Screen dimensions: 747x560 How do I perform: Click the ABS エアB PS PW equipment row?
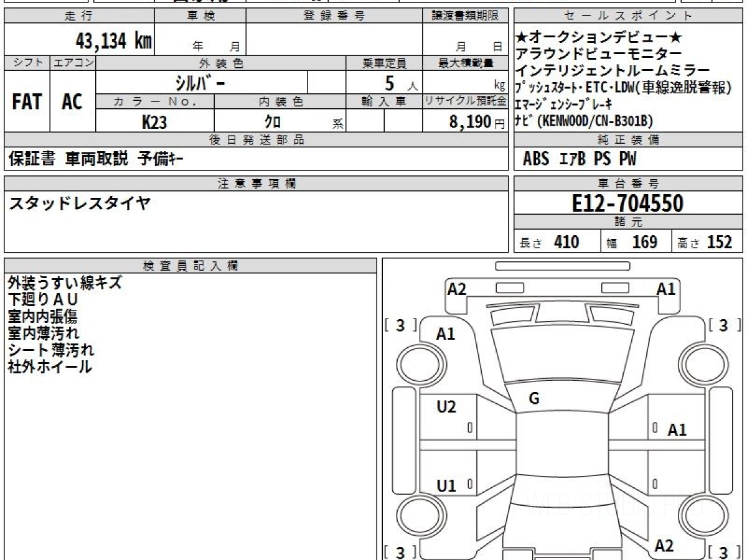tap(579, 159)
